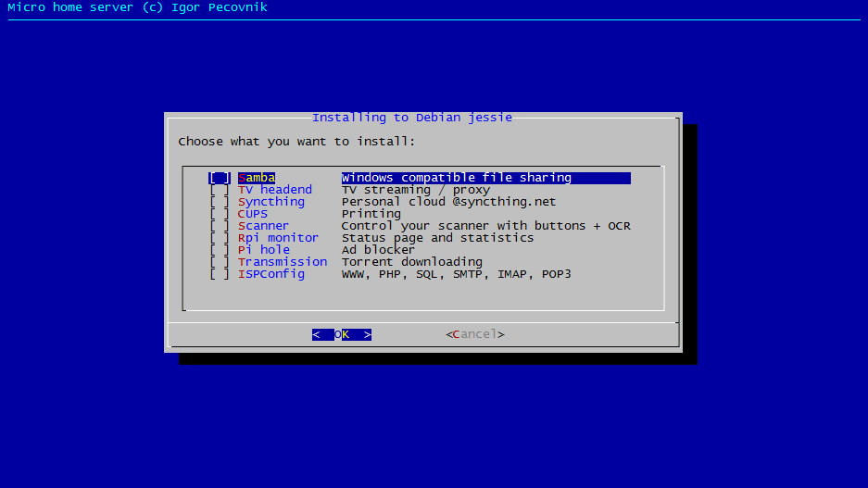The width and height of the screenshot is (868, 488).
Task: Choose the Rpi monitor entry name
Action: 279,238
